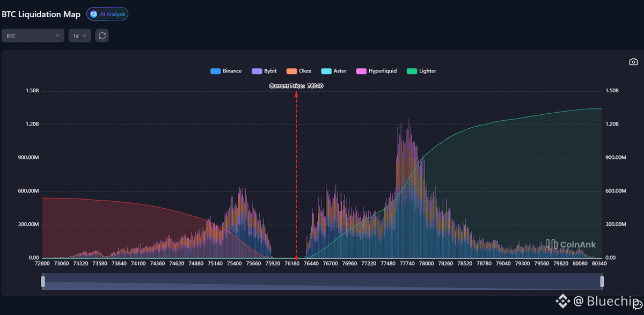Open the 1d timeframe dropdown

79,35
